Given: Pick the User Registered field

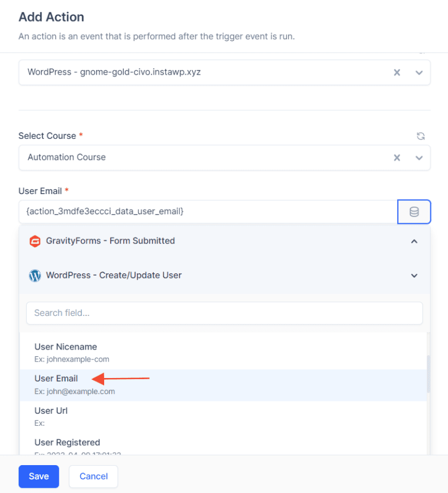Looking at the screenshot, I should [223, 444].
